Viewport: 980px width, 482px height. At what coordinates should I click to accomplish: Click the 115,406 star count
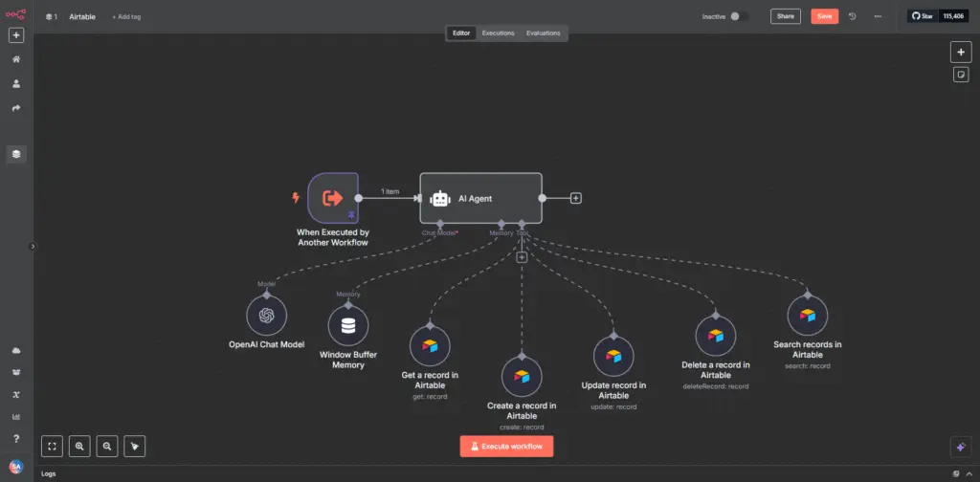coord(954,16)
